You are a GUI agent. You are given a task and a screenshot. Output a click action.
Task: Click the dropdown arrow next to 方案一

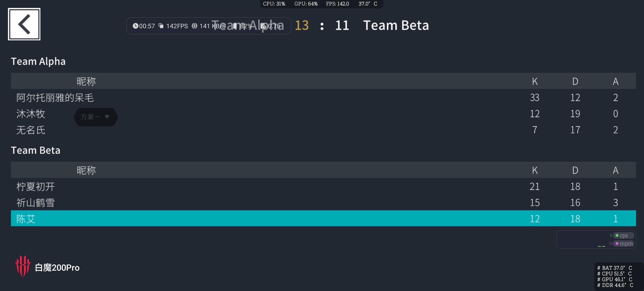pyautogui.click(x=107, y=117)
